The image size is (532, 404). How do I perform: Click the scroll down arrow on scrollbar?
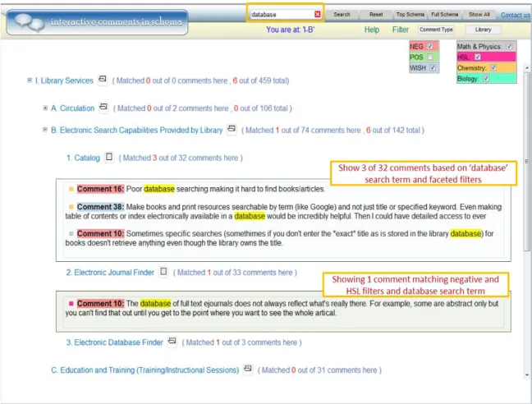[x=526, y=374]
